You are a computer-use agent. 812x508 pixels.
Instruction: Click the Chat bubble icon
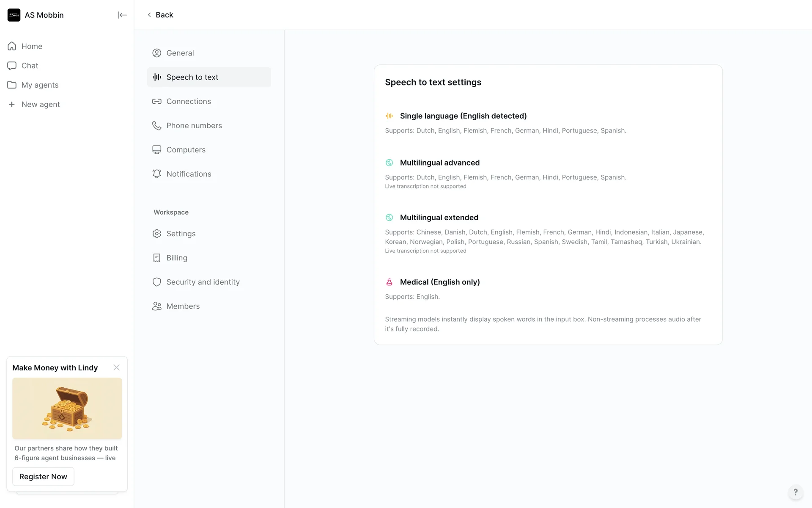pos(12,66)
